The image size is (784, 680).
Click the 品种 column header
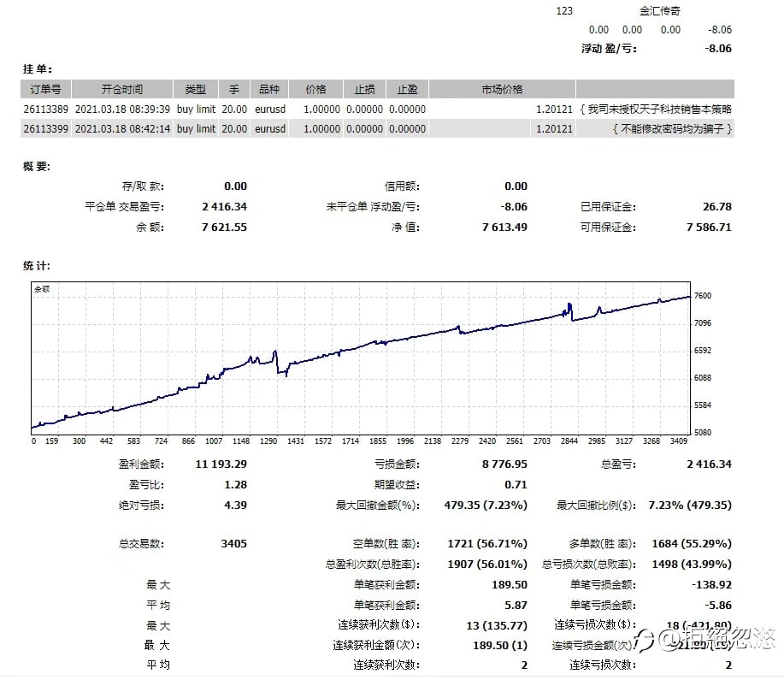[x=269, y=89]
